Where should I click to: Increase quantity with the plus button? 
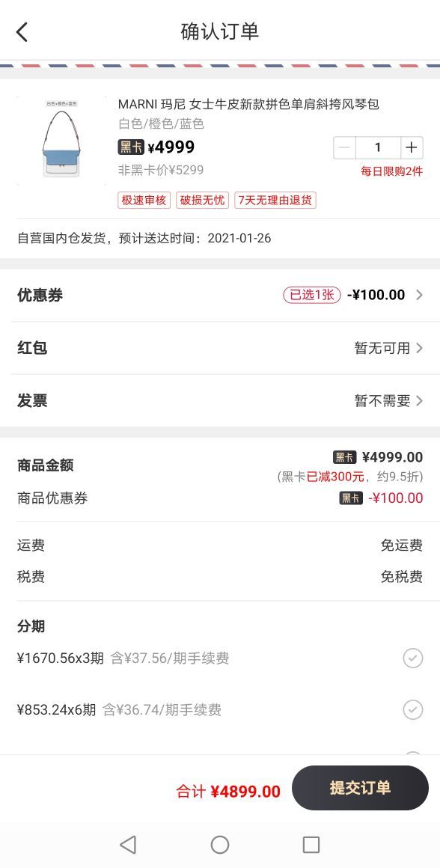[412, 148]
